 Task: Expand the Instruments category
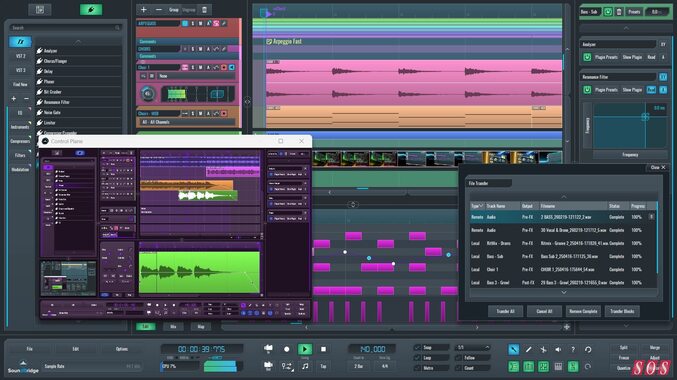coord(20,127)
